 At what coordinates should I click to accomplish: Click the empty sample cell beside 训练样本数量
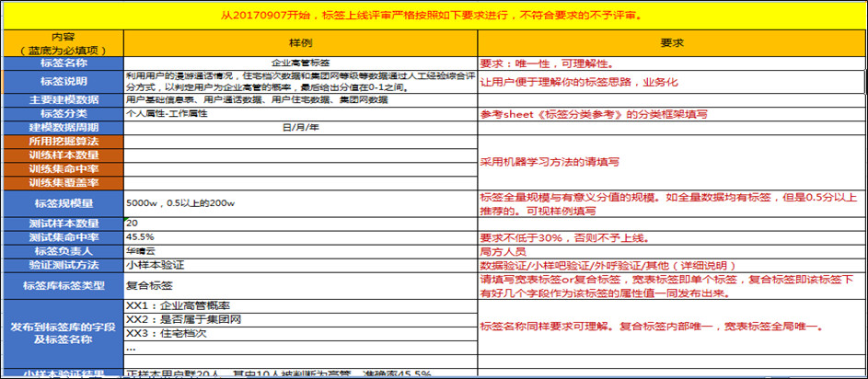point(301,155)
